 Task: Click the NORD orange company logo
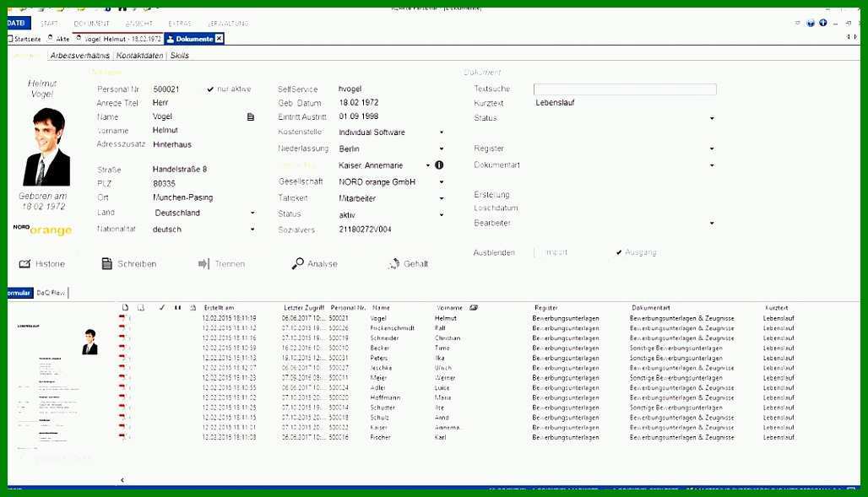pyautogui.click(x=42, y=230)
